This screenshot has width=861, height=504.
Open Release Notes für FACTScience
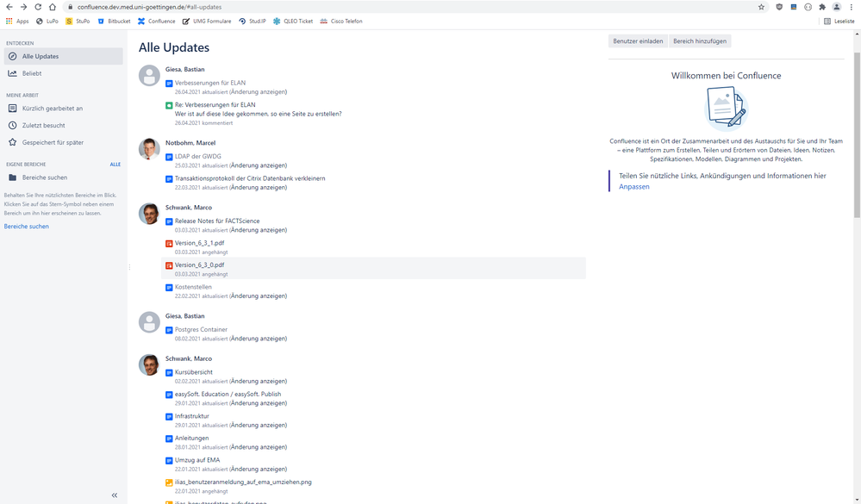pyautogui.click(x=217, y=221)
